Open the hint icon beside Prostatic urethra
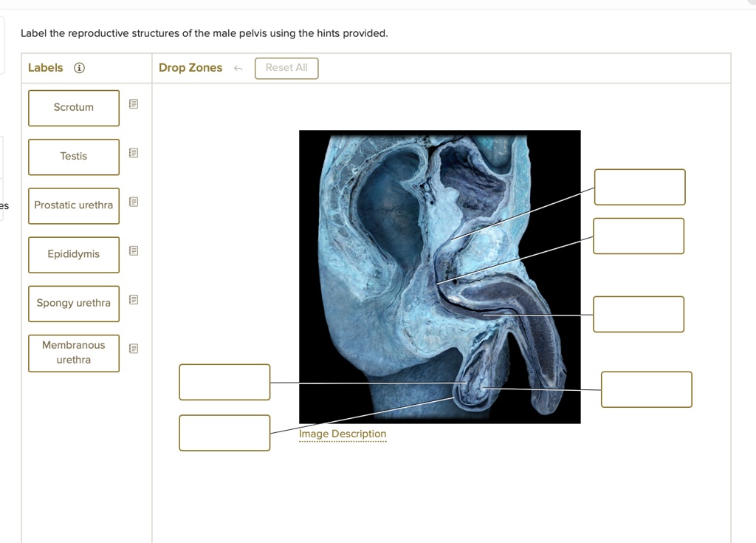This screenshot has width=756, height=543. pos(134,202)
